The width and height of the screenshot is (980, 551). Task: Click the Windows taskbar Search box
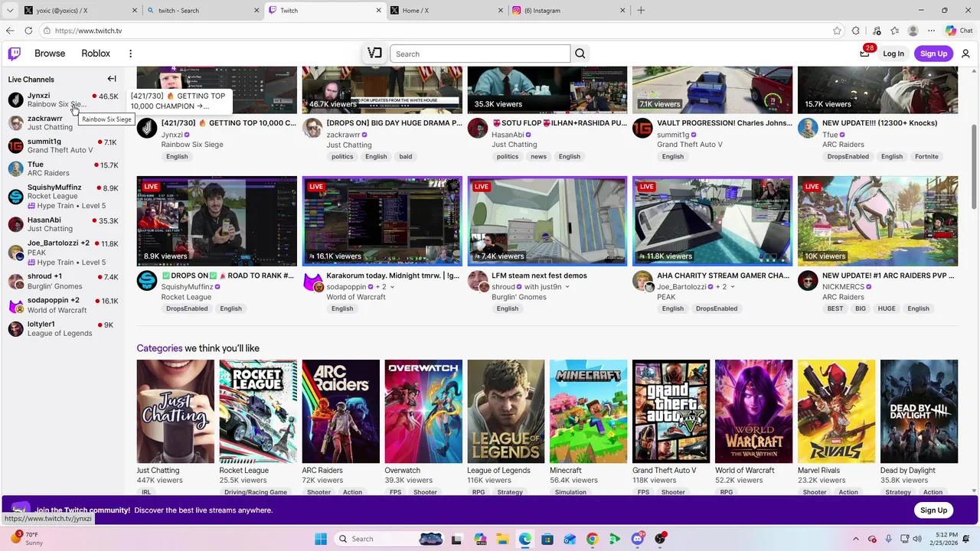click(x=390, y=539)
